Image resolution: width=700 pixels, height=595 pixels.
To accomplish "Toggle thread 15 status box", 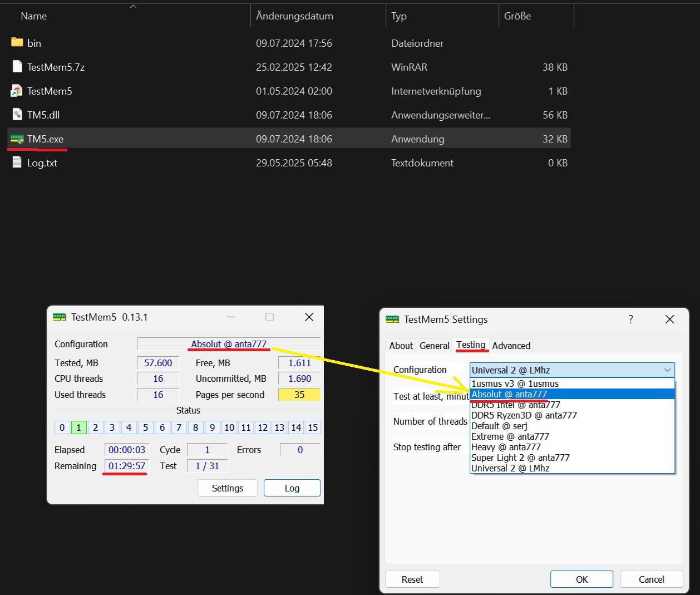I will (313, 427).
